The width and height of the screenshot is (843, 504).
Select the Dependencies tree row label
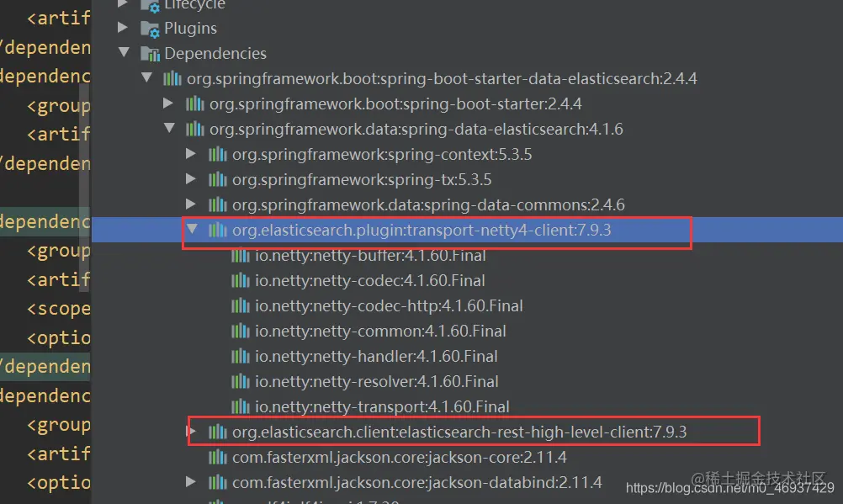(x=215, y=53)
